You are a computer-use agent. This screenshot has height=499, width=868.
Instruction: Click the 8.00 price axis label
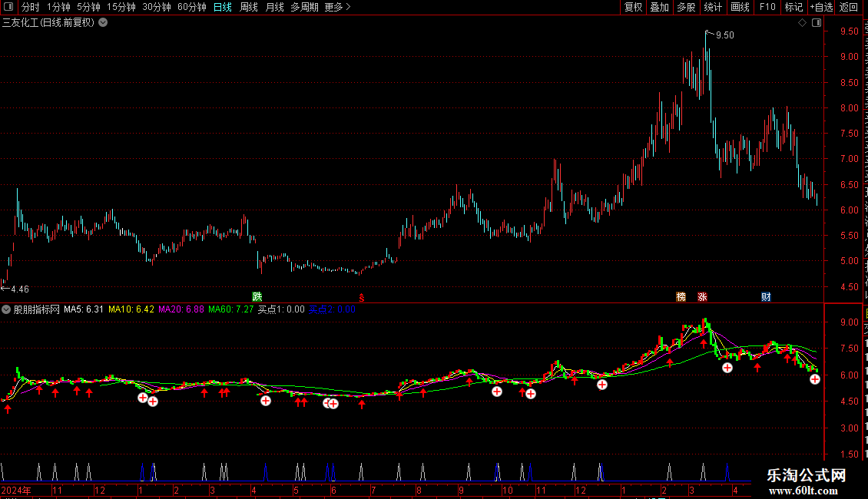point(849,108)
